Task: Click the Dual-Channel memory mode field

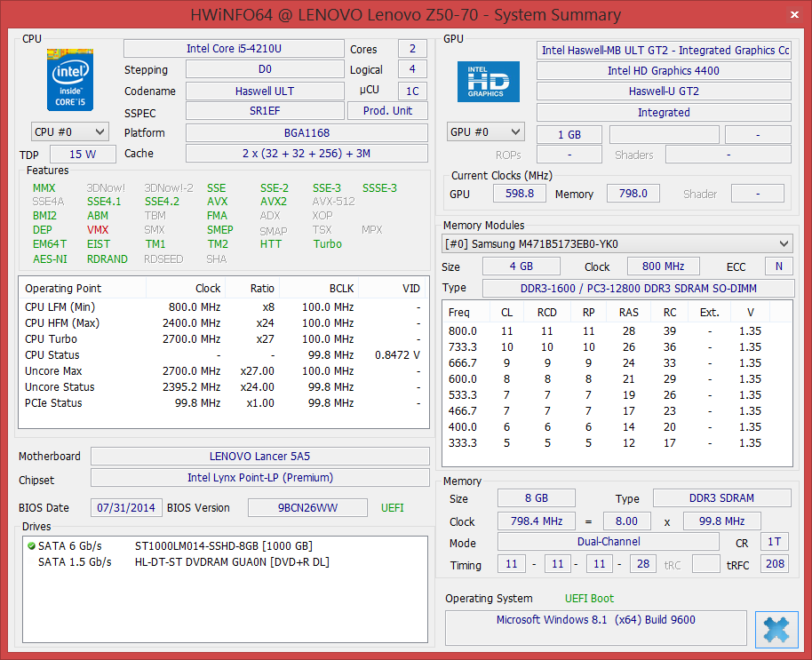Action: click(x=608, y=542)
